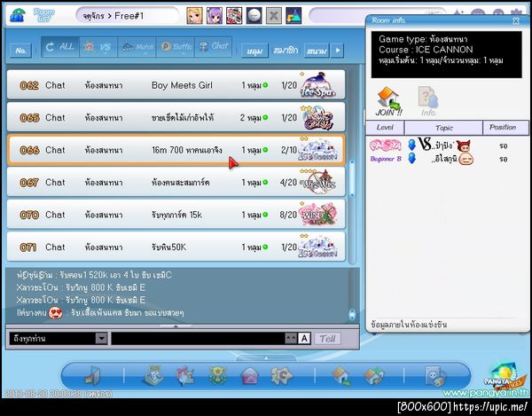532x416 pixels.
Task: Click the exit door icon in bottom bar
Action: click(x=92, y=376)
